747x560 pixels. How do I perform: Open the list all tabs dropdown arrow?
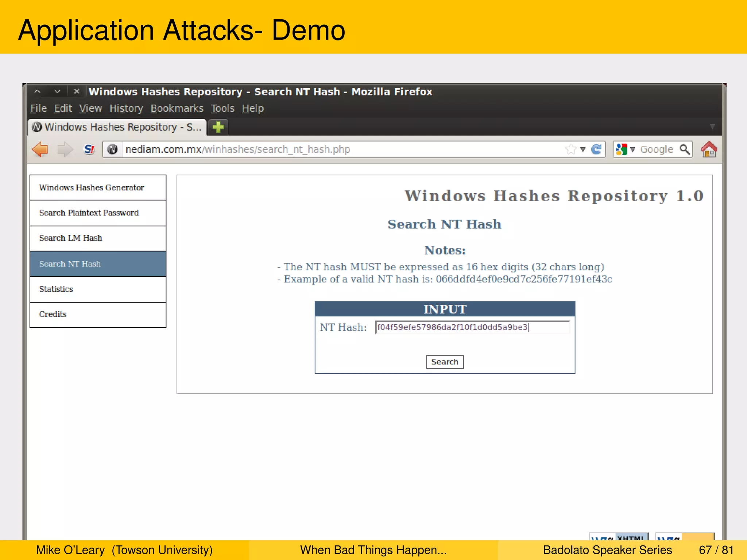click(x=712, y=127)
